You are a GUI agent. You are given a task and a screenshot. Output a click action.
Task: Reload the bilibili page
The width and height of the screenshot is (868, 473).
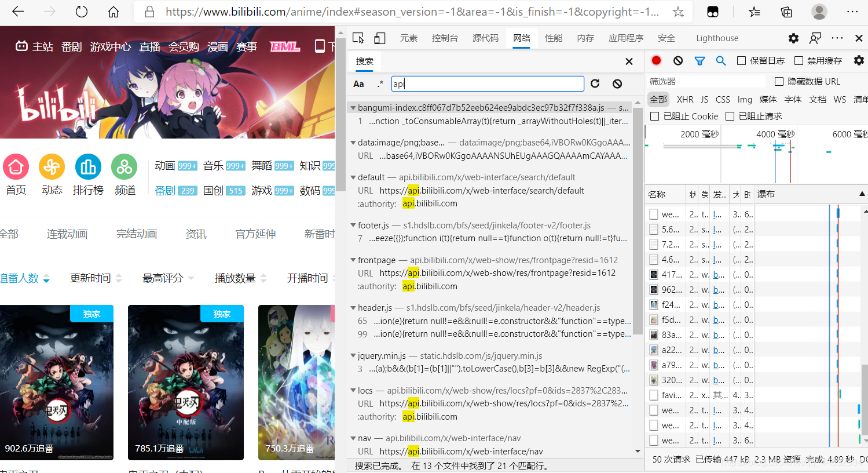[x=82, y=12]
